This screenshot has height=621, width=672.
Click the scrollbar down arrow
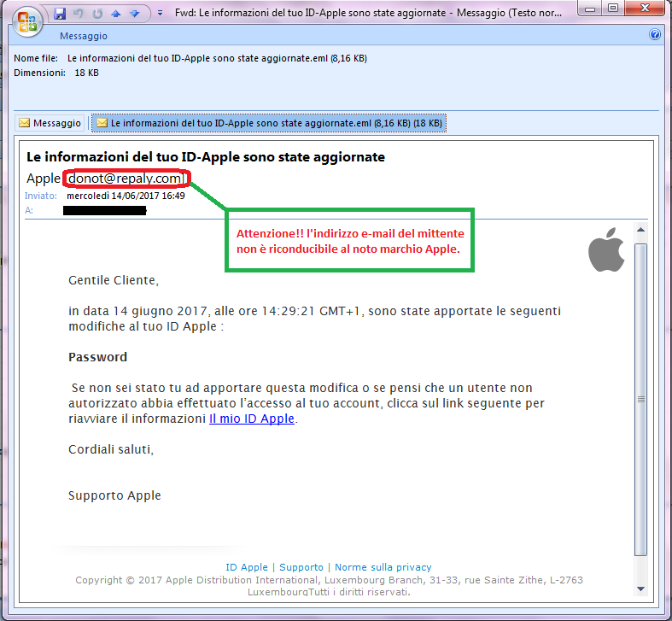[x=640, y=589]
